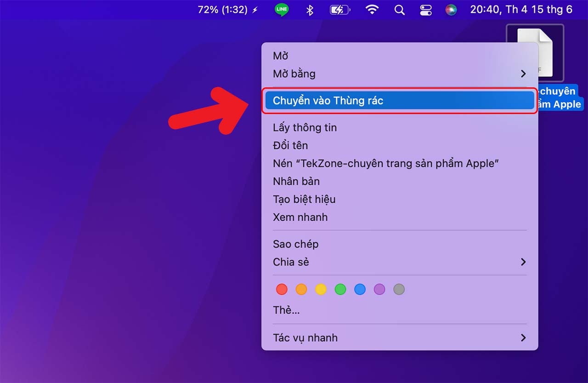This screenshot has width=588, height=383.
Task: Click Xem nhanh for Quick Look
Action: pyautogui.click(x=400, y=217)
